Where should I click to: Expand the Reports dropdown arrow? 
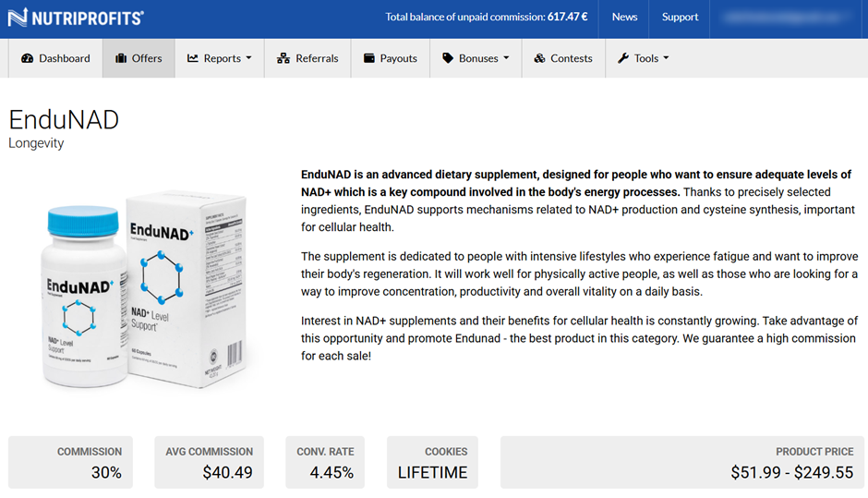point(248,59)
